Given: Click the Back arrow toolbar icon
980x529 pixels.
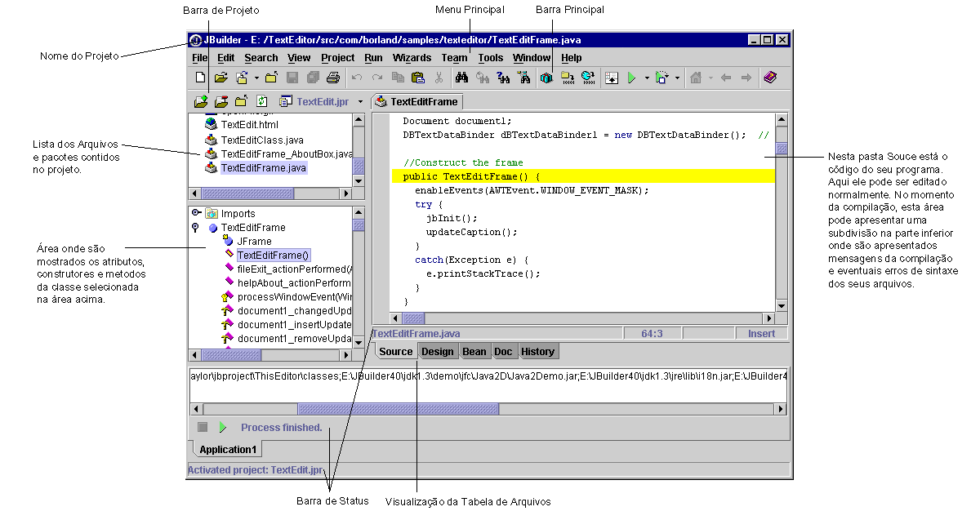Looking at the screenshot, I should click(x=725, y=78).
